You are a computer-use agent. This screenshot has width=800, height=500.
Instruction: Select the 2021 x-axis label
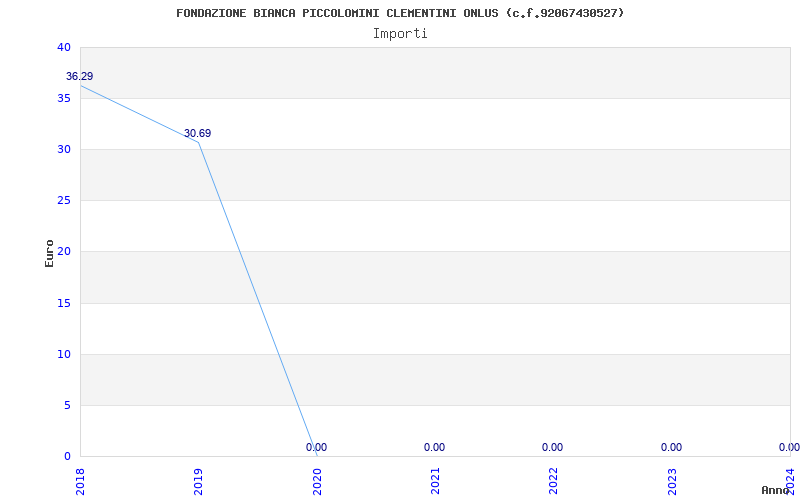(x=435, y=482)
